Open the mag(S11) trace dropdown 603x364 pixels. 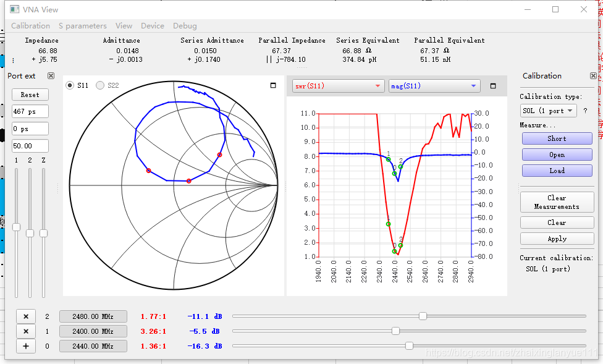pos(434,86)
